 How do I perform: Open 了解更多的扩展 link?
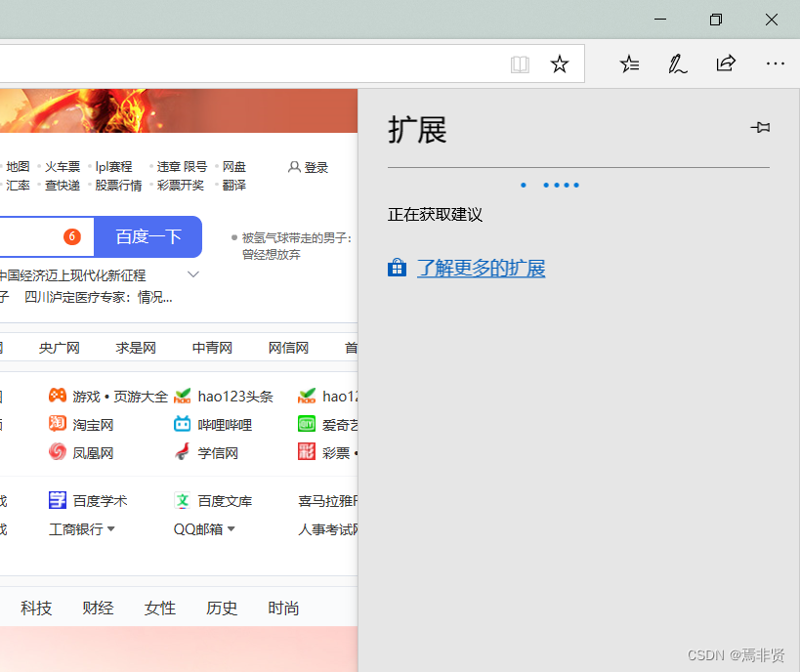[482, 268]
